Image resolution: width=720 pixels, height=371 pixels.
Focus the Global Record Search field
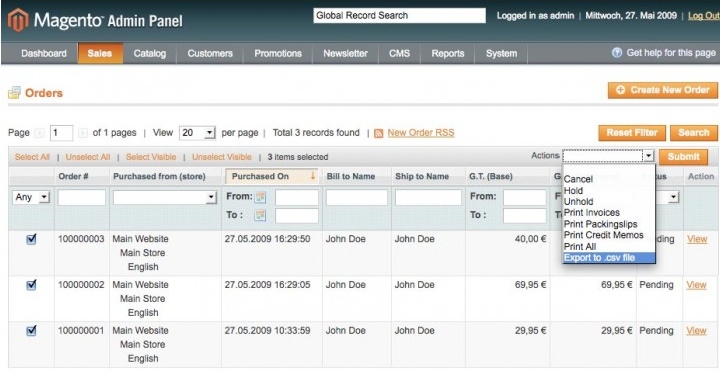tap(399, 16)
